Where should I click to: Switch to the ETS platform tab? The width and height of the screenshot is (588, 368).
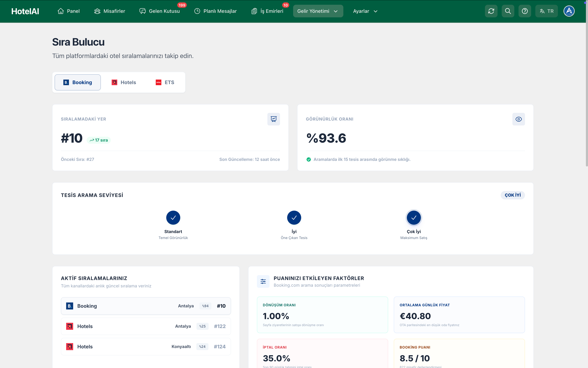[x=165, y=82]
